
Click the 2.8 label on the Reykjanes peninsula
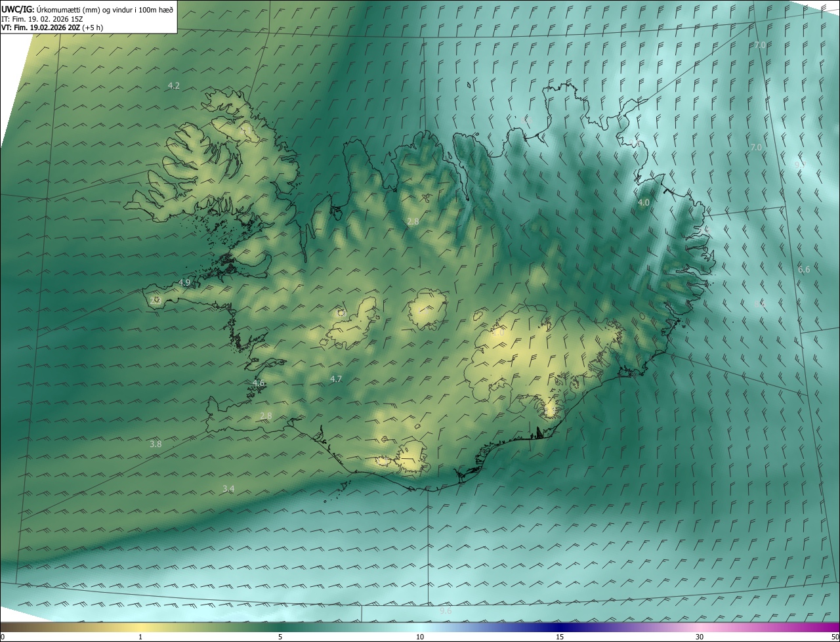(266, 416)
